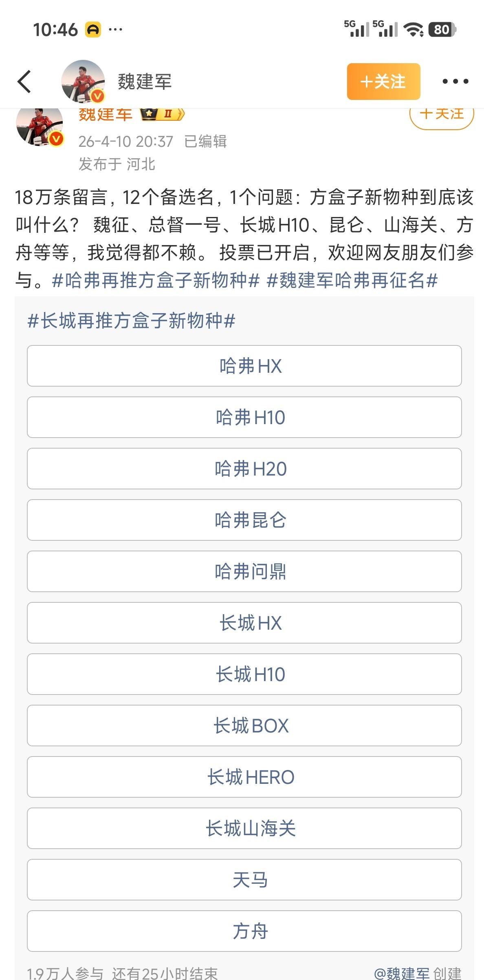The image size is (484, 980).
Task: Select 长城山海关 poll option
Action: click(244, 828)
